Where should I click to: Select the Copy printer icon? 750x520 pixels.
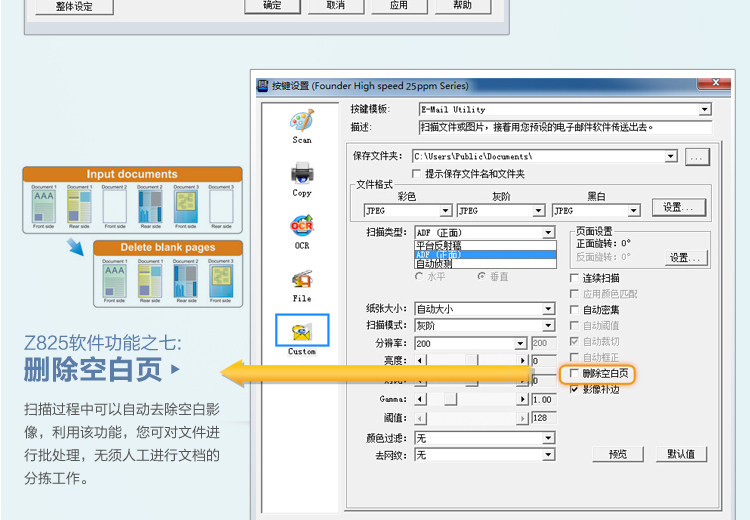tap(302, 173)
